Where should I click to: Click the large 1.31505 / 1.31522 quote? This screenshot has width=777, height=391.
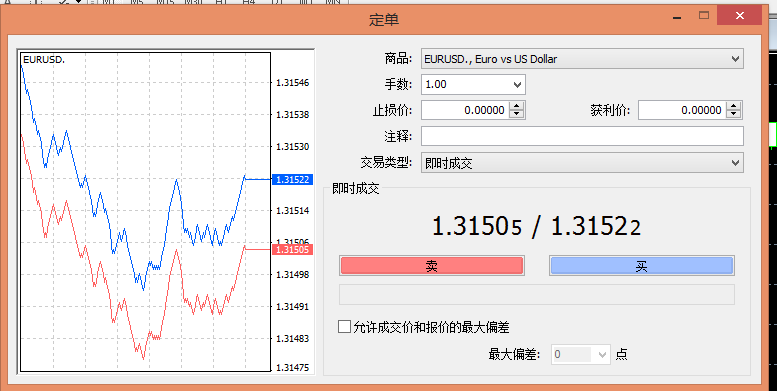coord(537,227)
